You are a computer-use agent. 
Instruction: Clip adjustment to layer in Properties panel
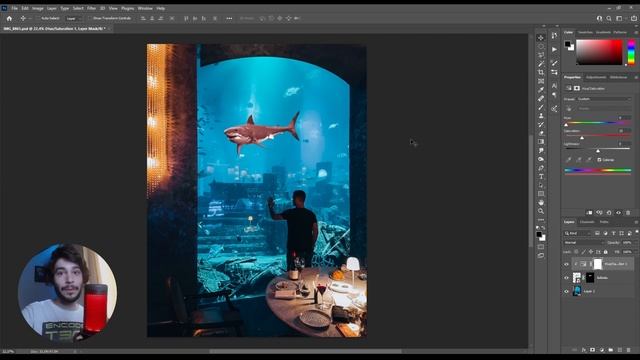coord(589,213)
